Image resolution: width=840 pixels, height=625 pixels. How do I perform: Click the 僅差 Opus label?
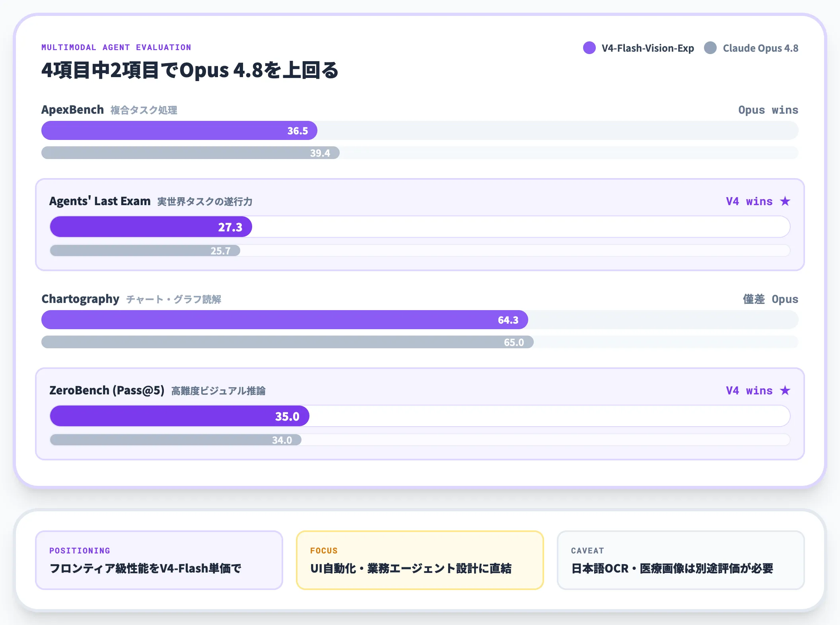tap(770, 299)
